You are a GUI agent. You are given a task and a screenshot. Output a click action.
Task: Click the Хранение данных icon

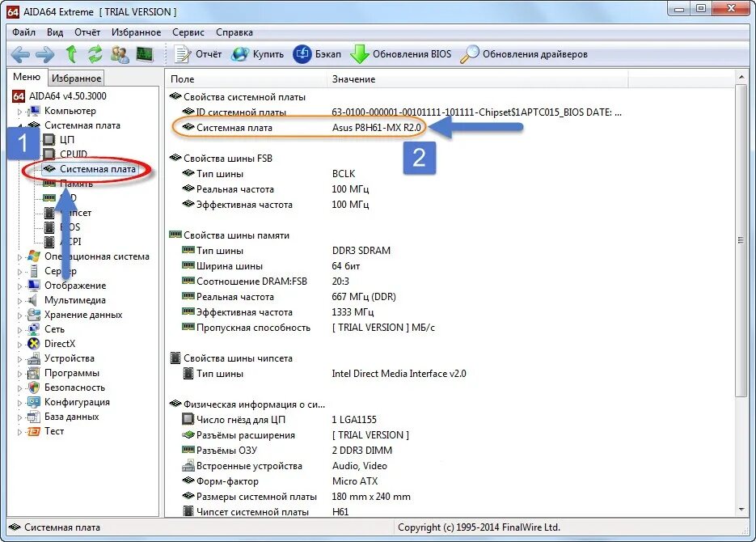pyautogui.click(x=34, y=315)
